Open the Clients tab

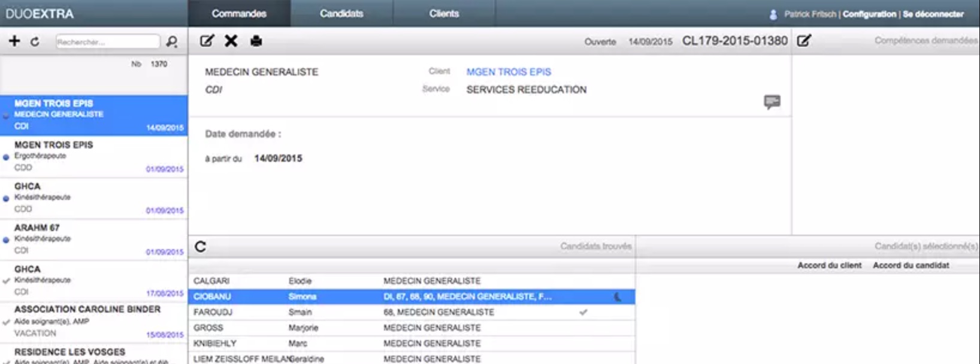click(x=444, y=13)
